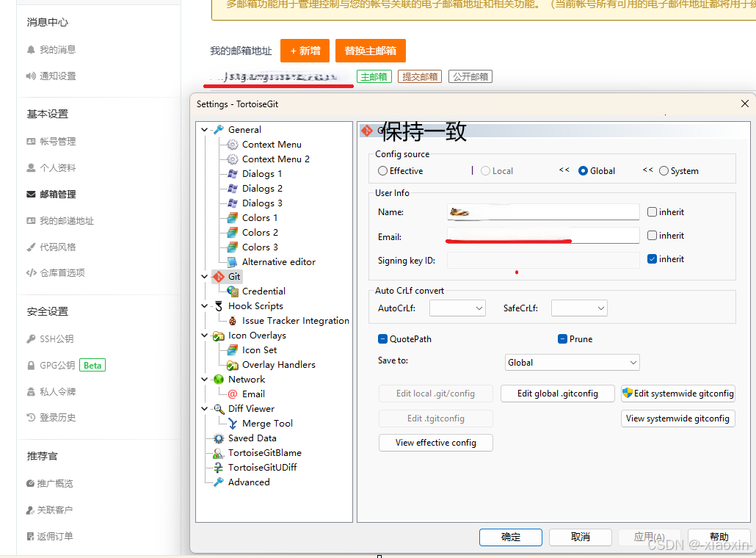Screen dimensions: 756x558
Task: Collapse the Git tree node
Action: tap(205, 277)
